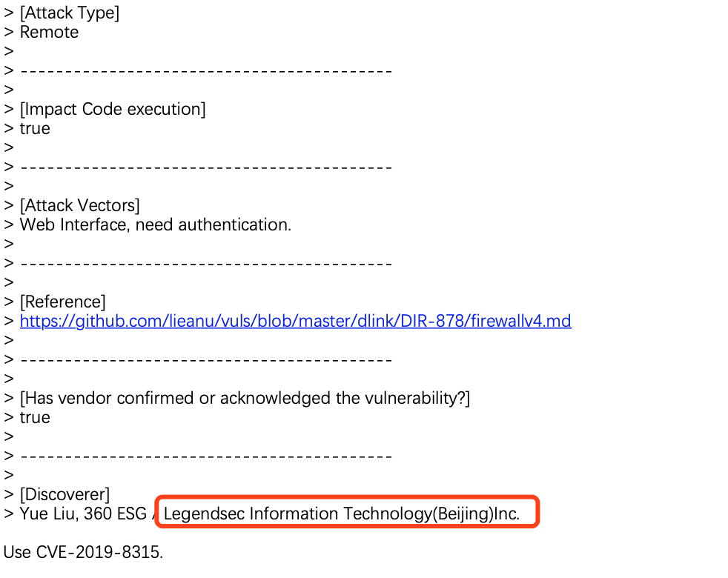Click the 'Use CVE-2019-8315.' line
Screen dimensions: 728x578
(x=83, y=553)
